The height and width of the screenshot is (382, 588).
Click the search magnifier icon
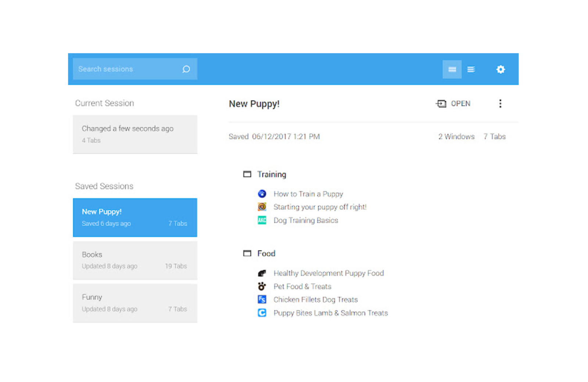coord(186,69)
